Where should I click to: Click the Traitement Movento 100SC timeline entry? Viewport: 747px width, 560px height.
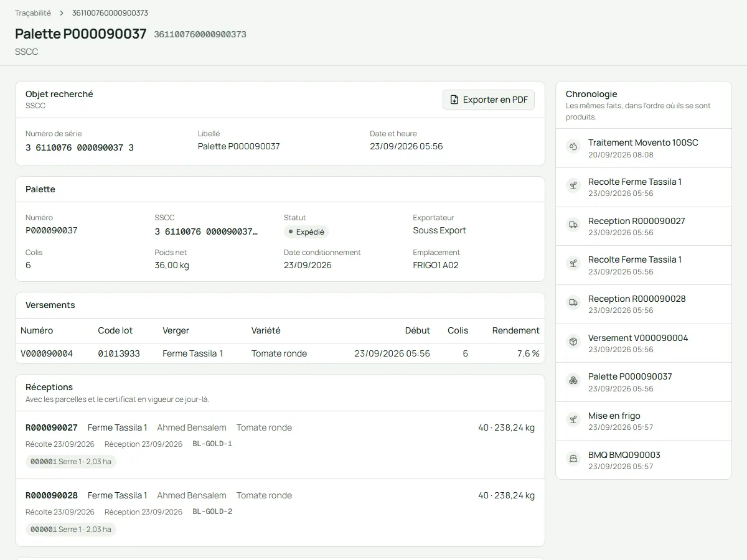click(644, 148)
